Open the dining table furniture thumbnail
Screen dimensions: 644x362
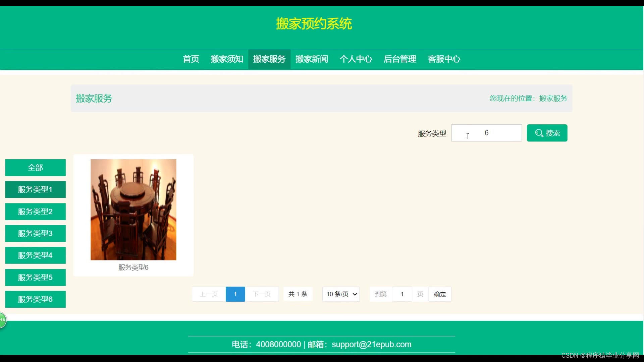(133, 209)
